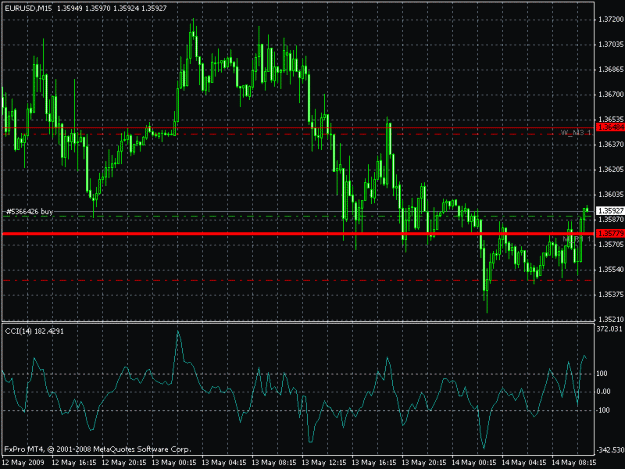Viewport: 625px width, 469px height.
Task: Click the CCI scale minimum value -342.530
Action: (x=610, y=450)
